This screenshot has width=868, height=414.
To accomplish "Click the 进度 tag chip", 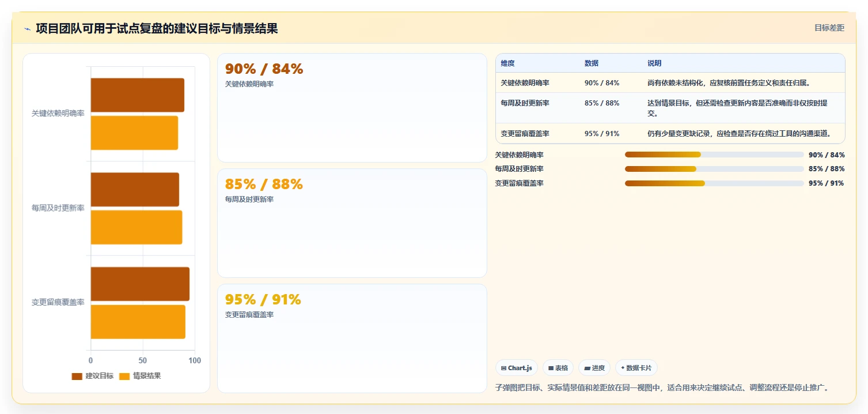I will [594, 368].
